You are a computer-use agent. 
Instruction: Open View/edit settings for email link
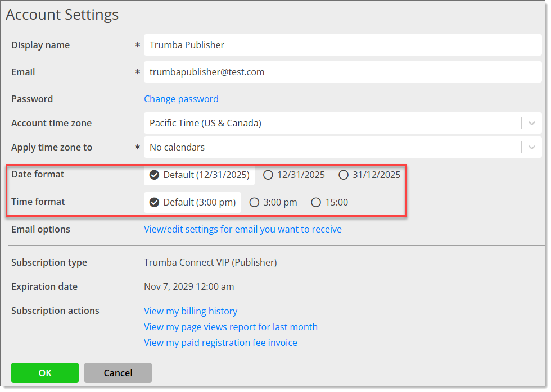point(243,229)
